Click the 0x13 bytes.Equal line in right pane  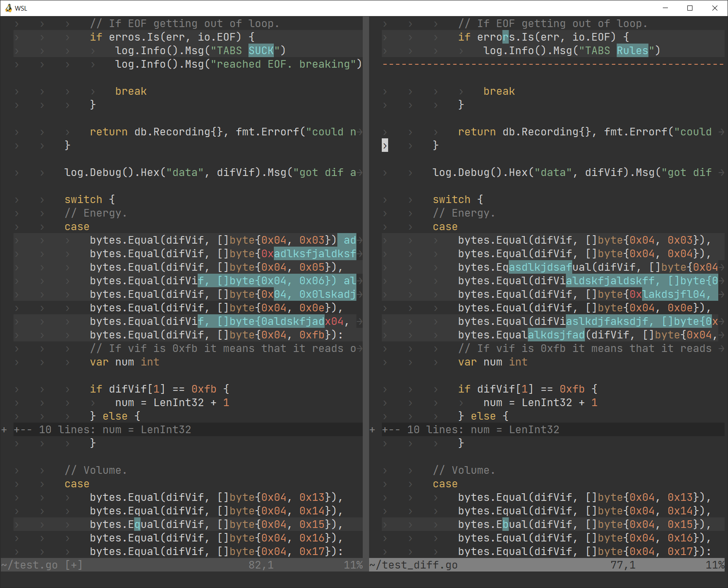tap(585, 497)
